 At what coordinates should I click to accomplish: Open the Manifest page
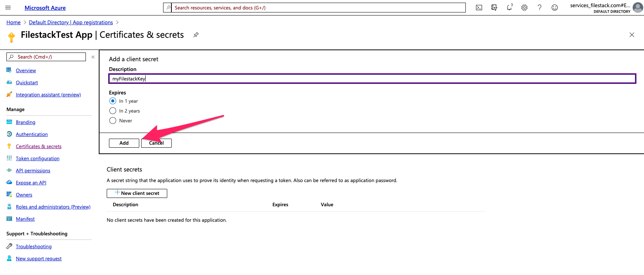click(25, 219)
